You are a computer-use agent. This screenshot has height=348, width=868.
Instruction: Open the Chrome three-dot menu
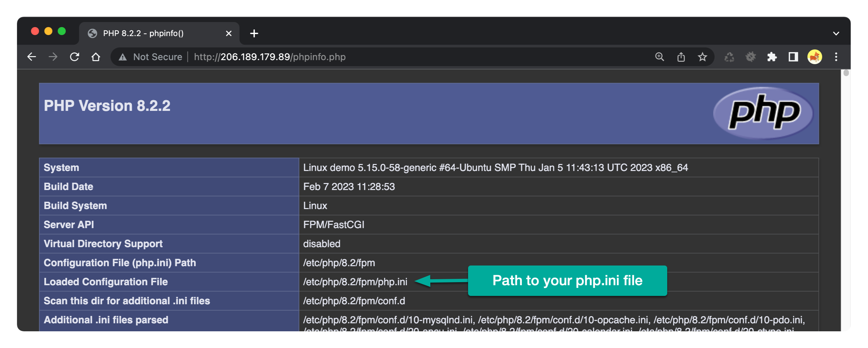coord(836,57)
